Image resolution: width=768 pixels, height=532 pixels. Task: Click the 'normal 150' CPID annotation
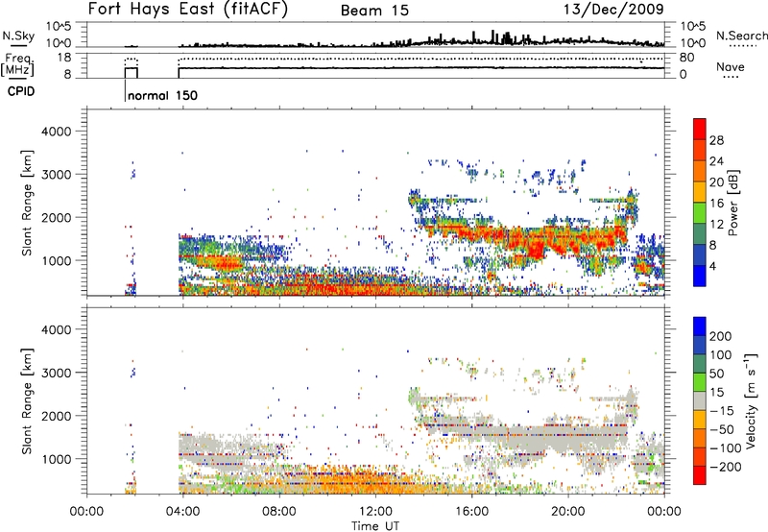[162, 95]
